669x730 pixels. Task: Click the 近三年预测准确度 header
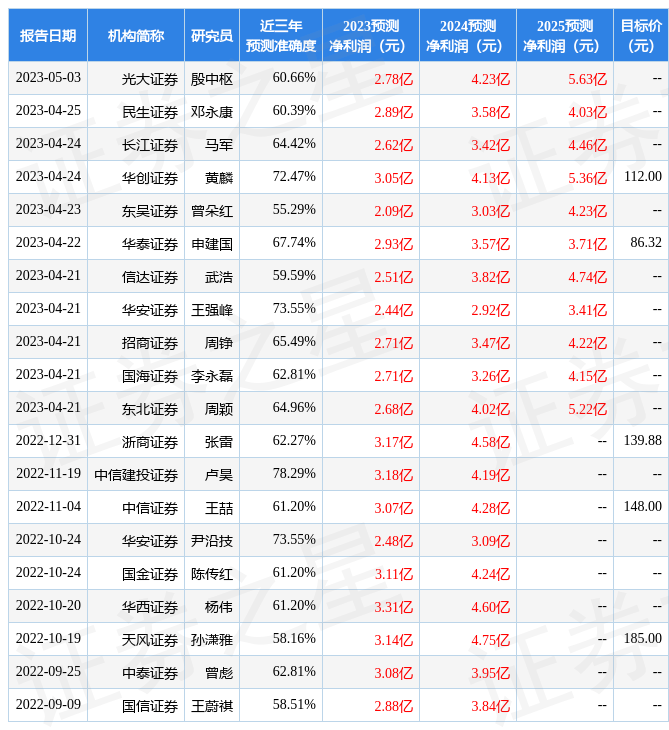(x=281, y=36)
